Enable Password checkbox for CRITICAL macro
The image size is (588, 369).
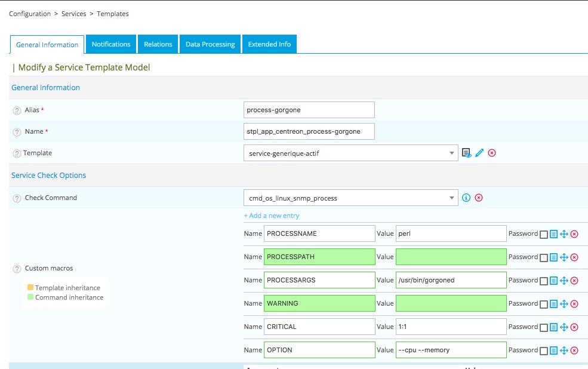(x=543, y=327)
